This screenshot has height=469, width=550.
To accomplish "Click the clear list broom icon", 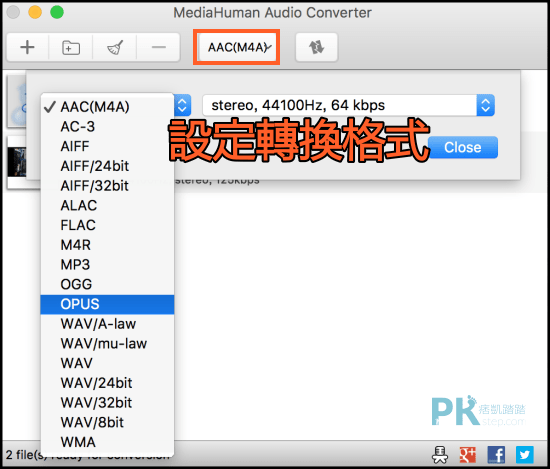I will [x=115, y=47].
